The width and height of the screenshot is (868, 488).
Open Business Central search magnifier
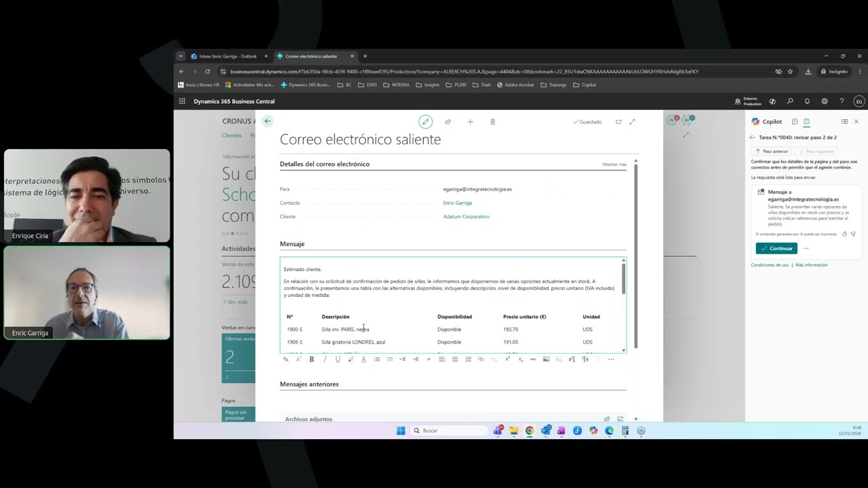point(790,102)
